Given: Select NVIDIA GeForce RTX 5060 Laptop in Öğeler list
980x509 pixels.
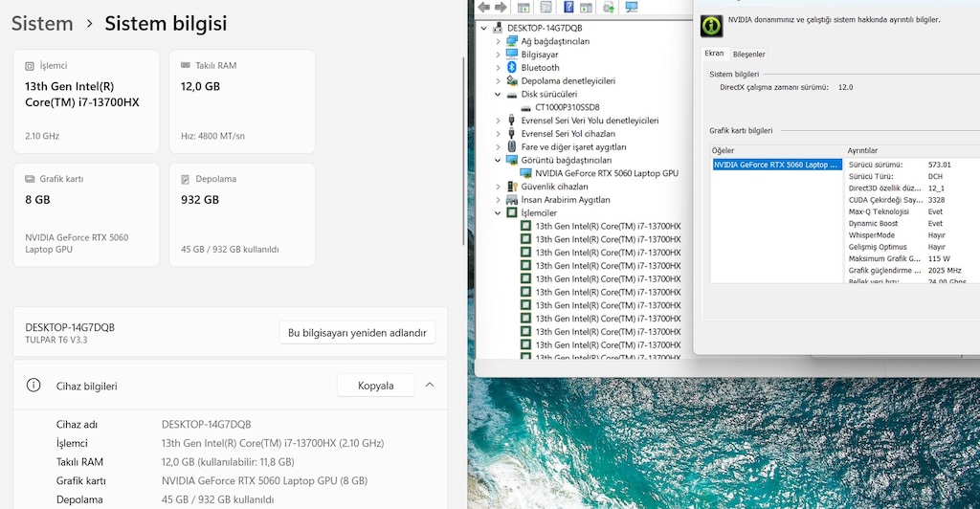Looking at the screenshot, I should tap(777, 165).
